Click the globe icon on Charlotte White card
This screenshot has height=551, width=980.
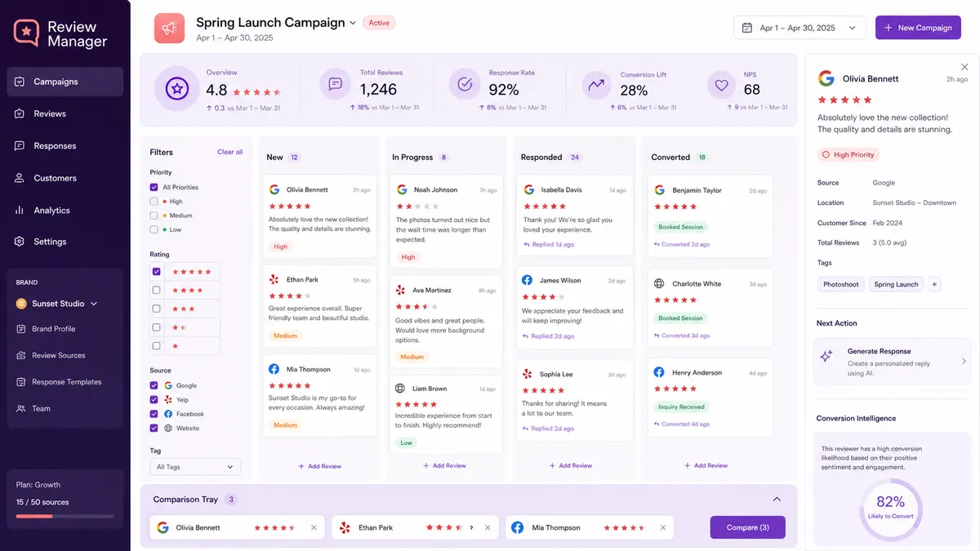pos(659,283)
